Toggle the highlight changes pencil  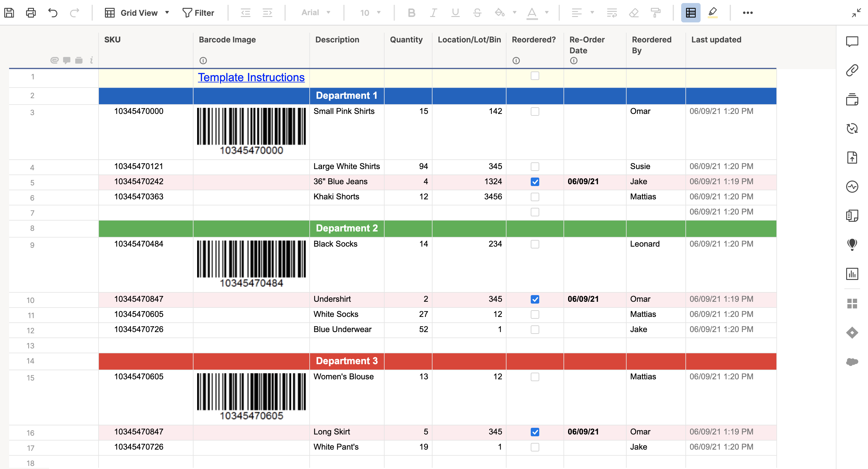click(x=712, y=12)
